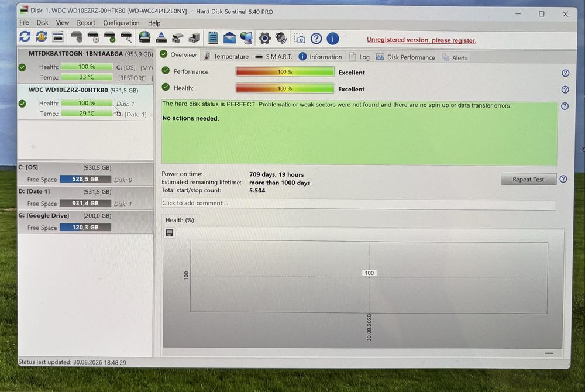This screenshot has width=585, height=392.
Task: Switch to the Temperature tab
Action: click(x=226, y=56)
